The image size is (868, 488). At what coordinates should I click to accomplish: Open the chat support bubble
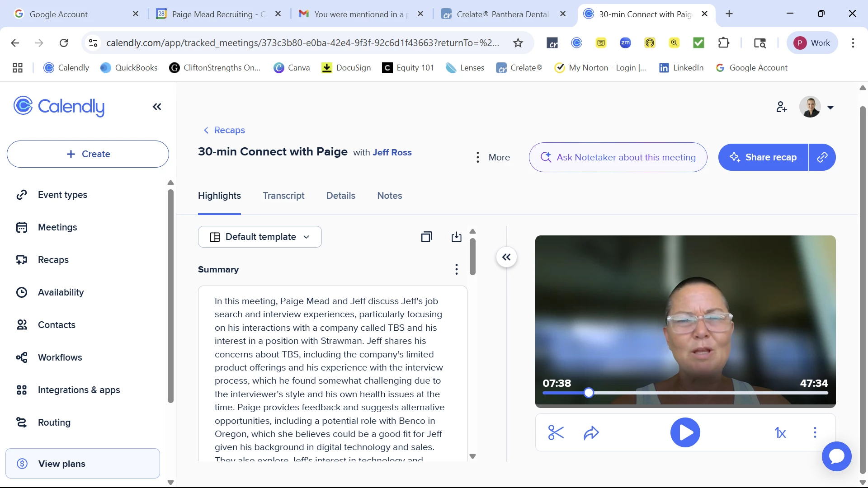(x=836, y=456)
